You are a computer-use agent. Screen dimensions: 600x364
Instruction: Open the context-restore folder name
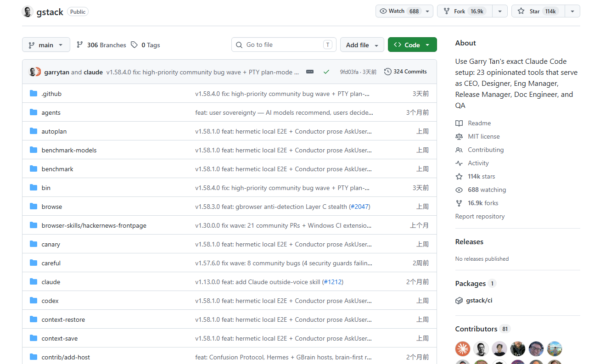[x=63, y=319]
